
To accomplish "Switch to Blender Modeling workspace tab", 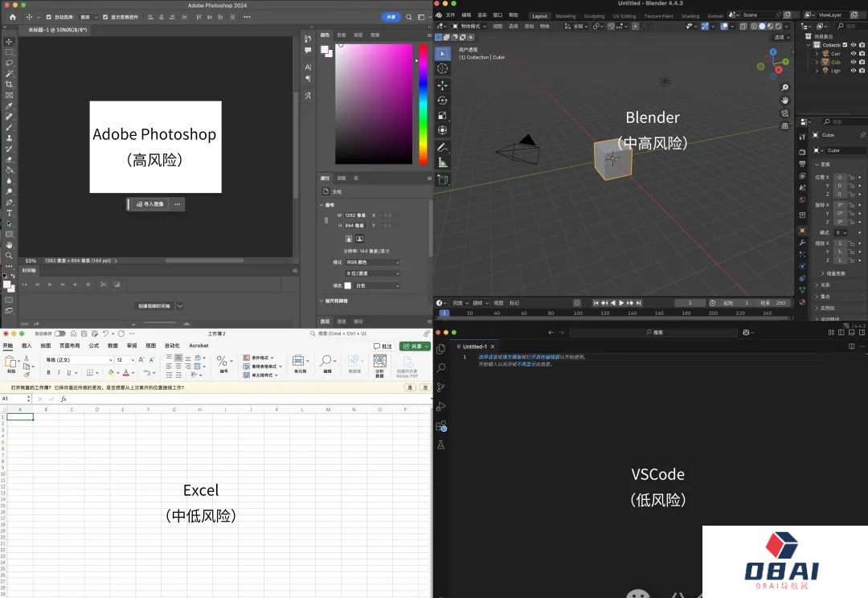I will [565, 16].
